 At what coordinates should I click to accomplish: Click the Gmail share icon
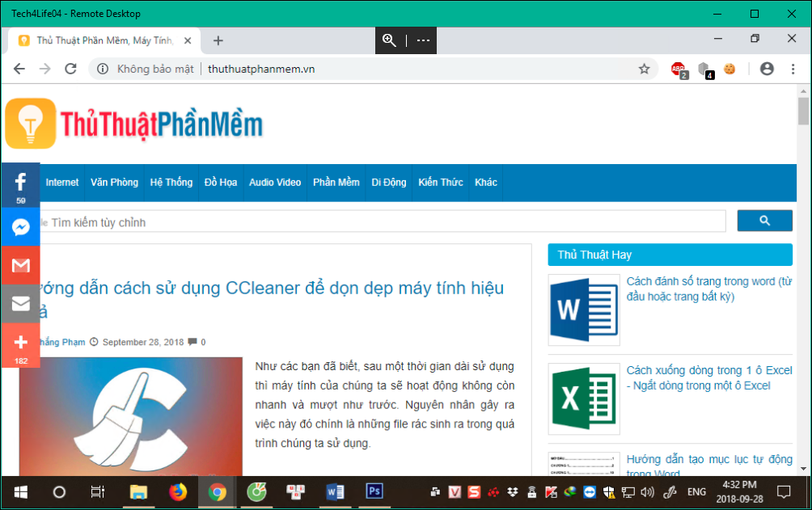[20, 266]
